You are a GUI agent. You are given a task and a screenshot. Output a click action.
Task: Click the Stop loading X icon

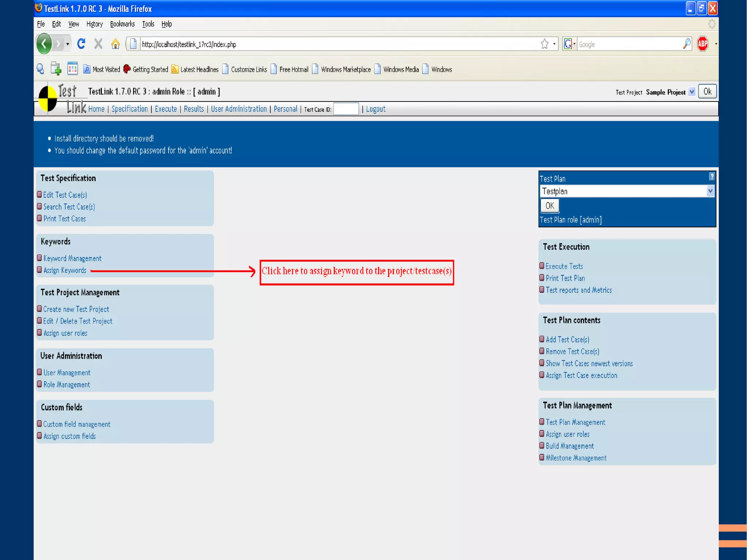point(98,44)
